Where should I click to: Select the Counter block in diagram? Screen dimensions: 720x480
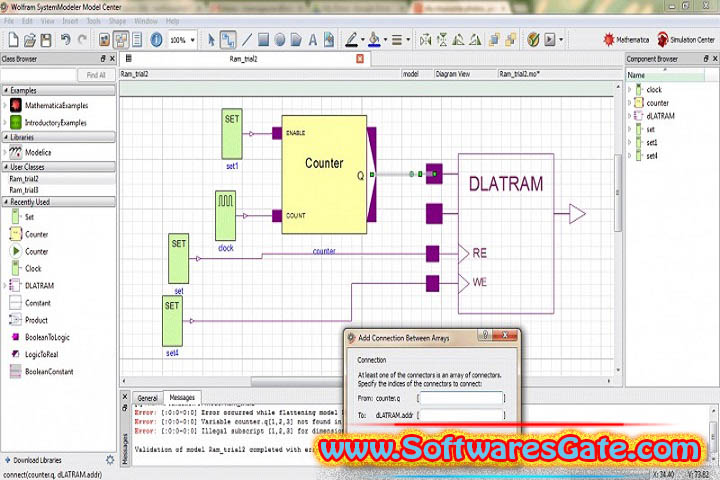(x=324, y=175)
